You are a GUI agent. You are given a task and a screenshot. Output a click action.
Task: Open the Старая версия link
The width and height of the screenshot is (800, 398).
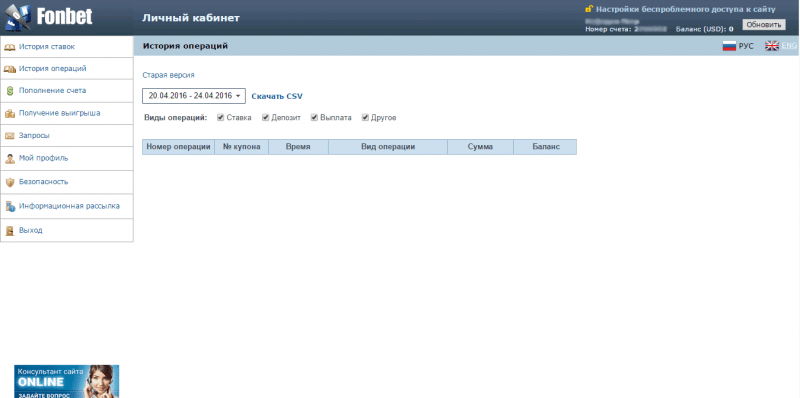[168, 75]
